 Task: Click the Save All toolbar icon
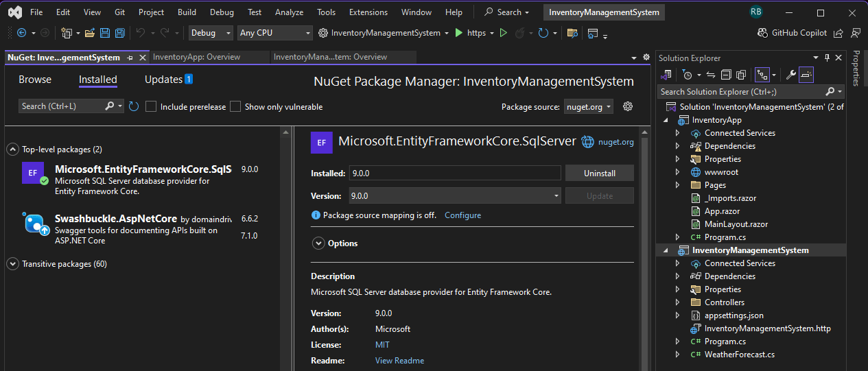(119, 33)
